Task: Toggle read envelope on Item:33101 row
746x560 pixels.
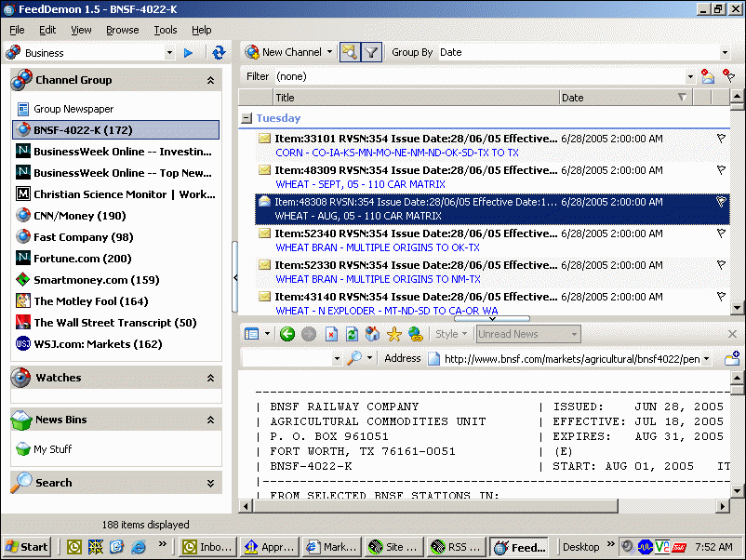Action: click(264, 139)
